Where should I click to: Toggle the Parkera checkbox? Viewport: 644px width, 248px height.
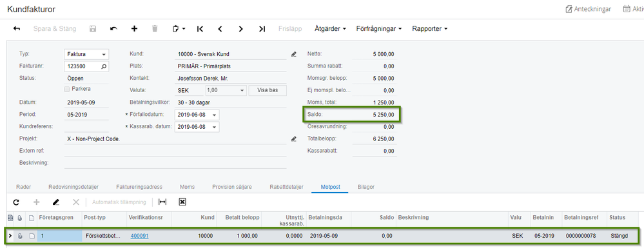point(67,89)
